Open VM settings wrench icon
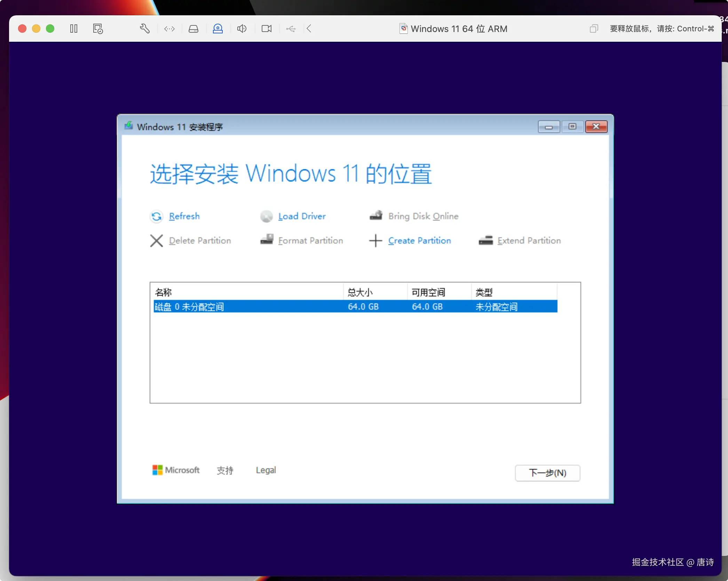Screen dimensions: 728x581 coord(145,29)
